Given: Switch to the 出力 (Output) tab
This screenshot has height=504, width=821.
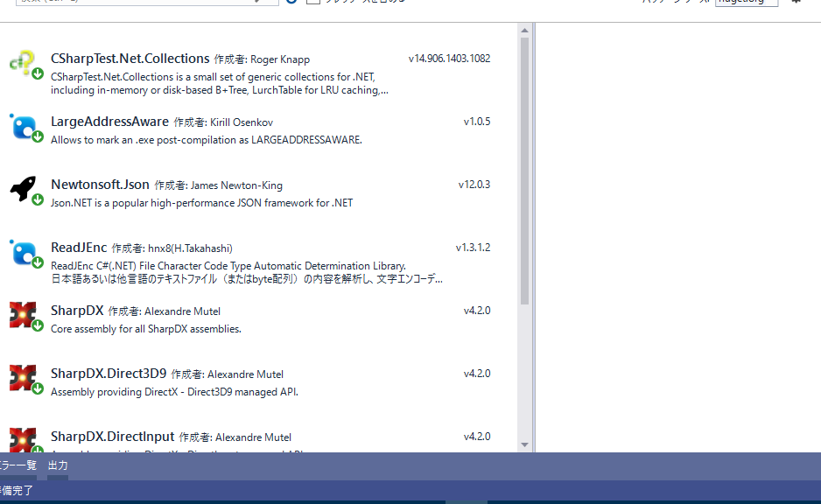Looking at the screenshot, I should pos(58,465).
